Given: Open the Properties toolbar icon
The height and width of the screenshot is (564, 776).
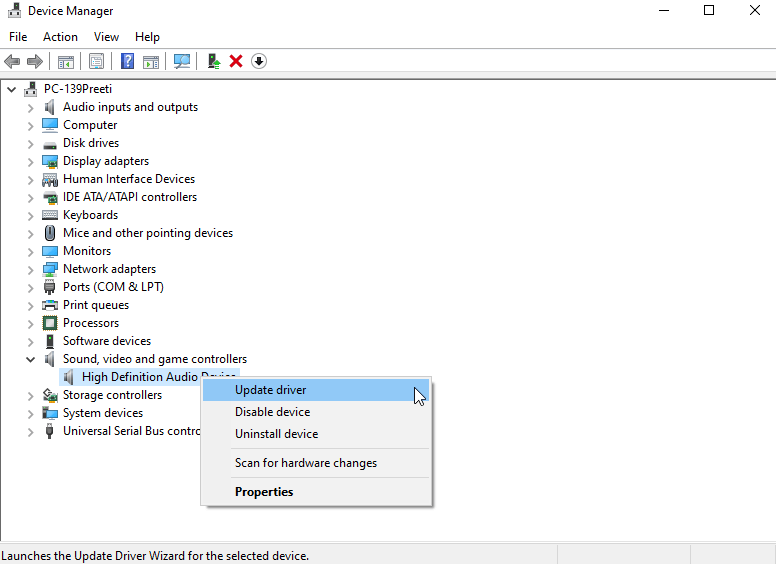Looking at the screenshot, I should coord(97,61).
